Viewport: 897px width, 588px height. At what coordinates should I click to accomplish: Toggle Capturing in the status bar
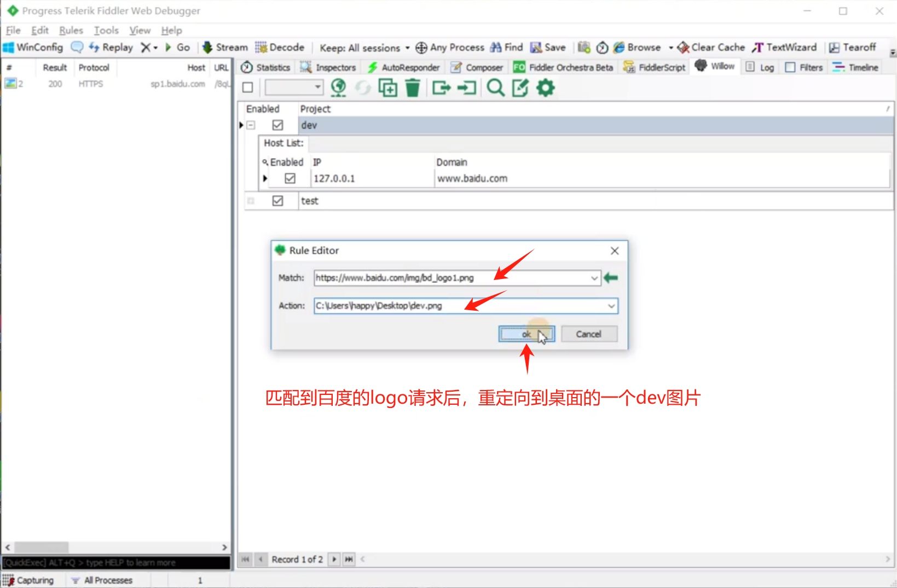28,580
